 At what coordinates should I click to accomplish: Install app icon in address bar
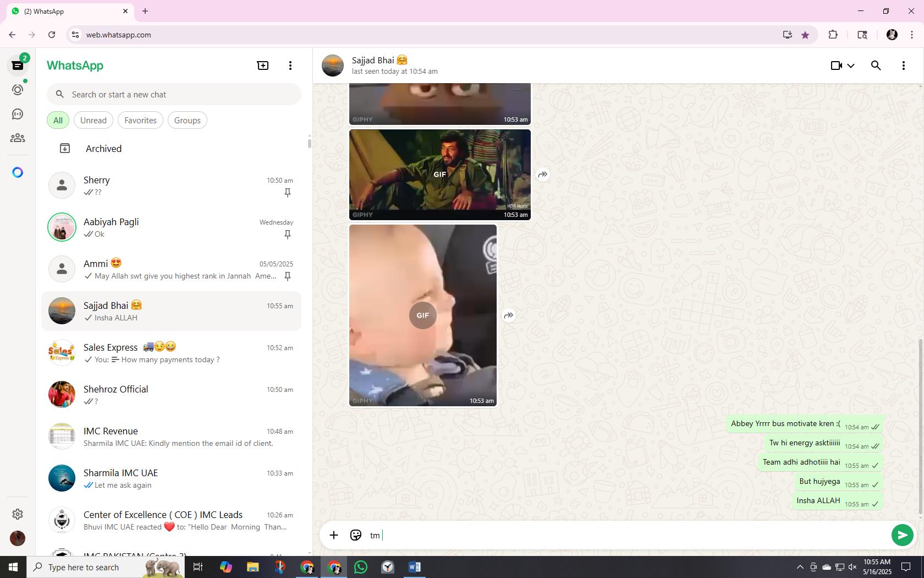point(788,35)
